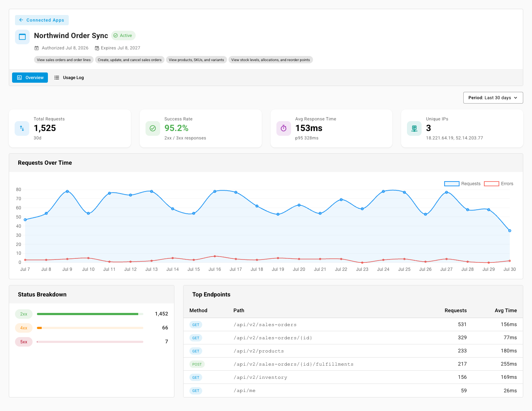Switch to the Overview tab

pos(30,78)
